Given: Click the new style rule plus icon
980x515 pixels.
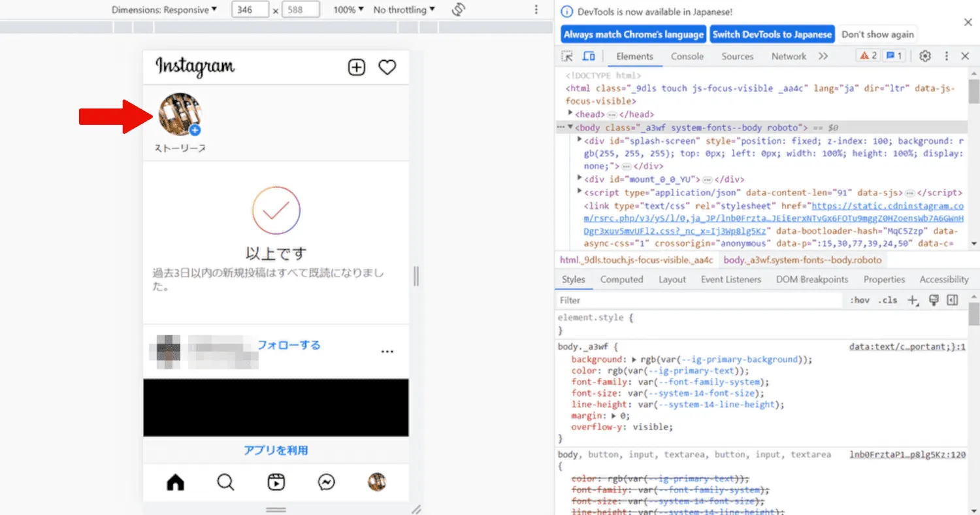Looking at the screenshot, I should [913, 301].
